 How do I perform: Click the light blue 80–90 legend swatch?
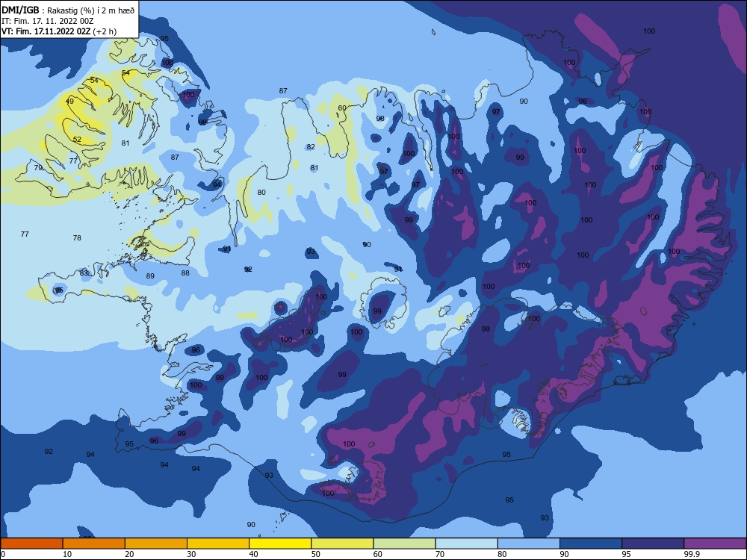coord(529,544)
